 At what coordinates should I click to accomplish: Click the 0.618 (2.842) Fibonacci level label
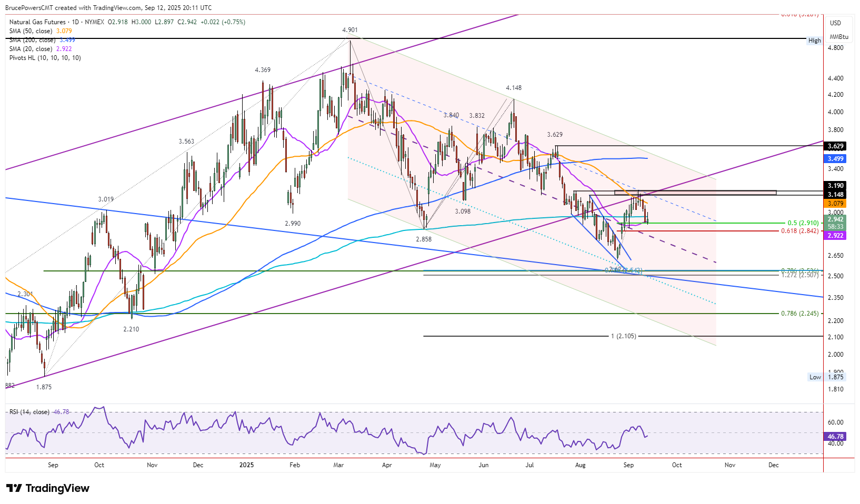(x=799, y=231)
